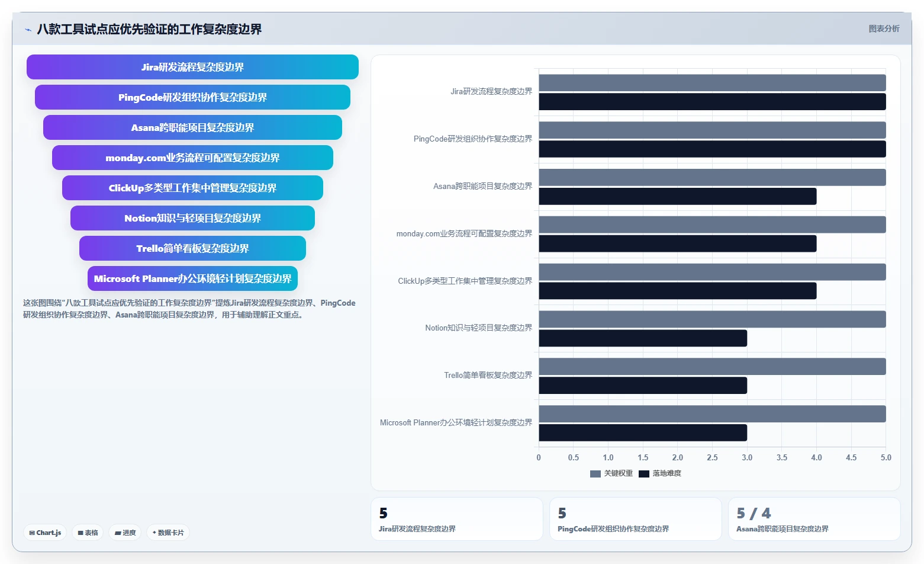Click the PingCode gray 关键权重 bar
This screenshot has width=924, height=564.
712,130
